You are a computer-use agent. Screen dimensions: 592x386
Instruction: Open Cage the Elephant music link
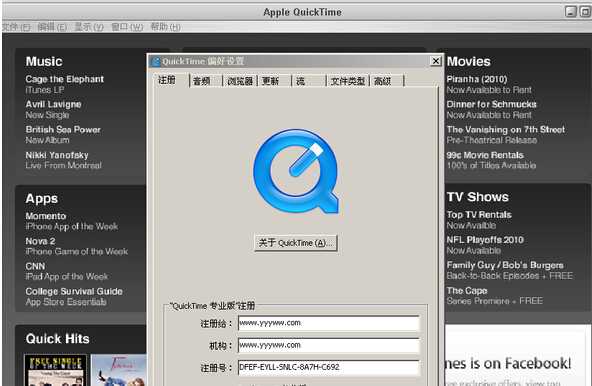point(65,84)
